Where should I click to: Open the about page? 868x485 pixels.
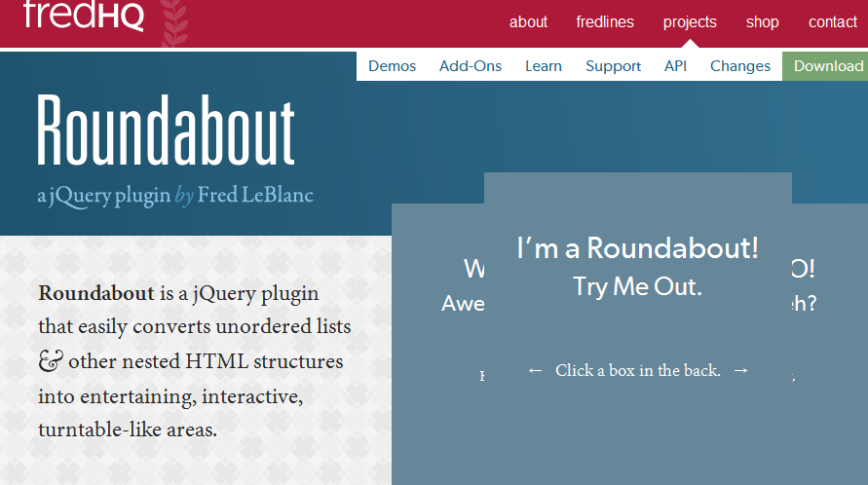(528, 22)
